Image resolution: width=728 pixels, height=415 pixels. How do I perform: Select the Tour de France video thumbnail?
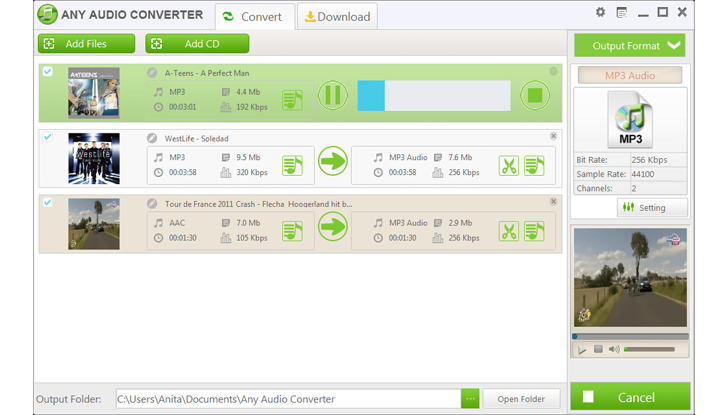[x=94, y=224]
